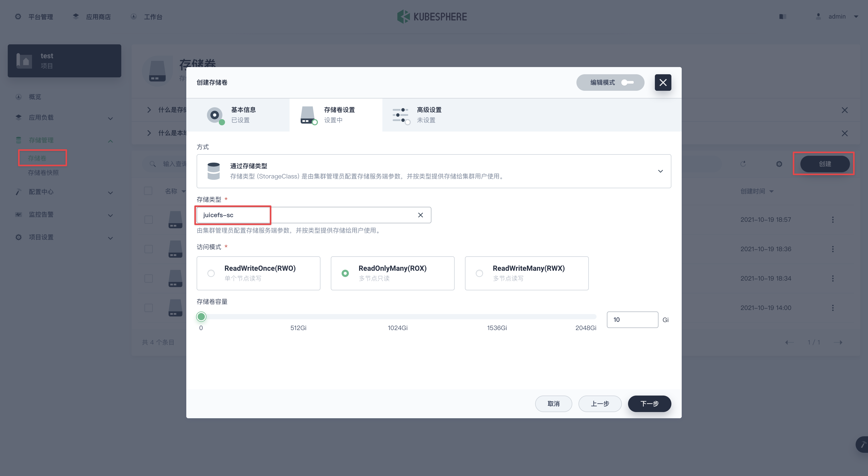Open the actions menu for the 18:57 volume
868x476 pixels.
coord(833,220)
